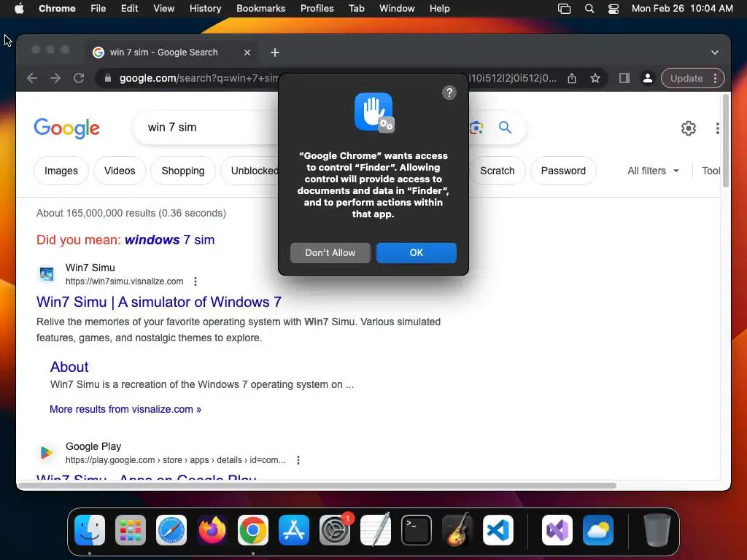The height and width of the screenshot is (560, 747).
Task: Bookmark this page with star icon
Action: click(595, 78)
